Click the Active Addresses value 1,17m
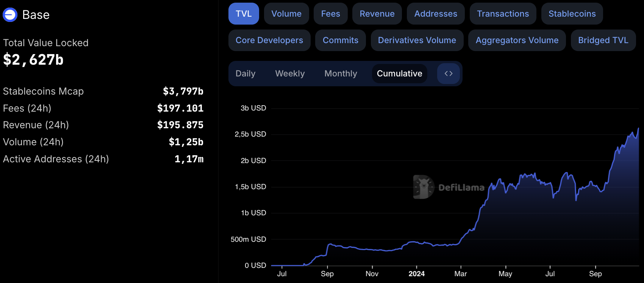Image resolution: width=644 pixels, height=283 pixels. click(189, 159)
